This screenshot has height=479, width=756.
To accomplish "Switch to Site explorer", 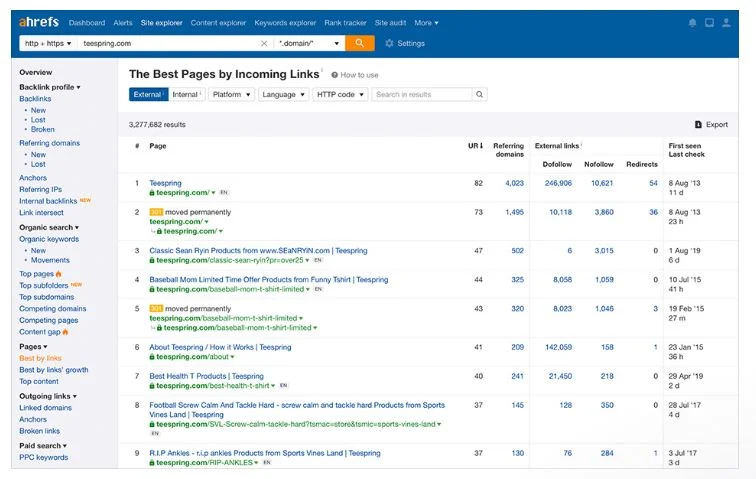I will pos(162,23).
